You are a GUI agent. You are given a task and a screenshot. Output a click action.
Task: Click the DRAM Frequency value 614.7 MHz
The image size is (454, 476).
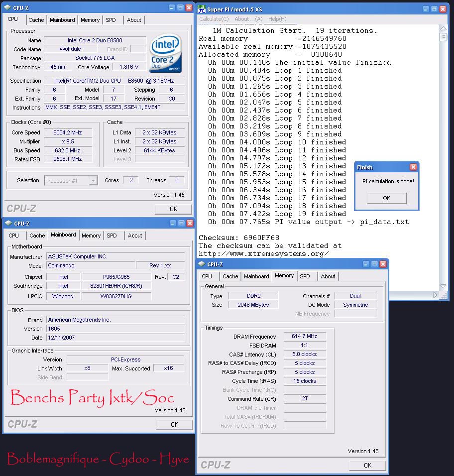tap(305, 337)
